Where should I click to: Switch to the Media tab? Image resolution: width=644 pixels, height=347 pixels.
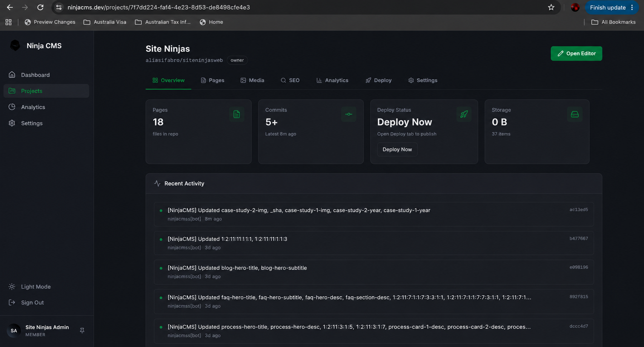(252, 80)
